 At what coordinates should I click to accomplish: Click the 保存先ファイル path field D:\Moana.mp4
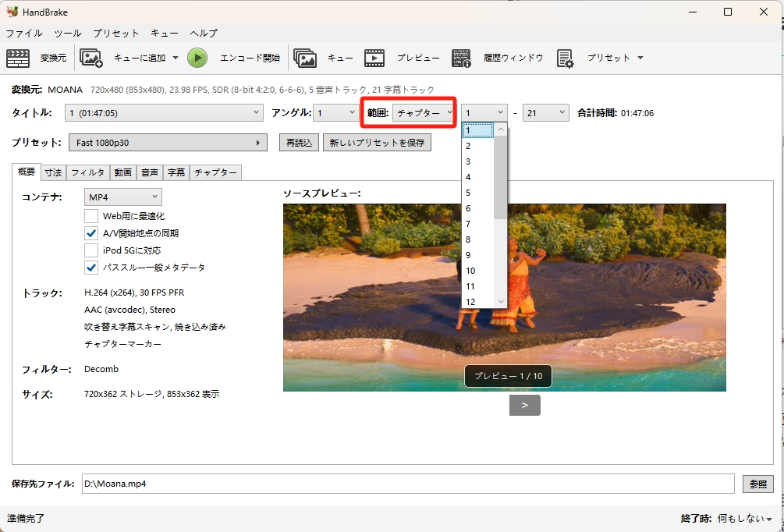pos(408,484)
